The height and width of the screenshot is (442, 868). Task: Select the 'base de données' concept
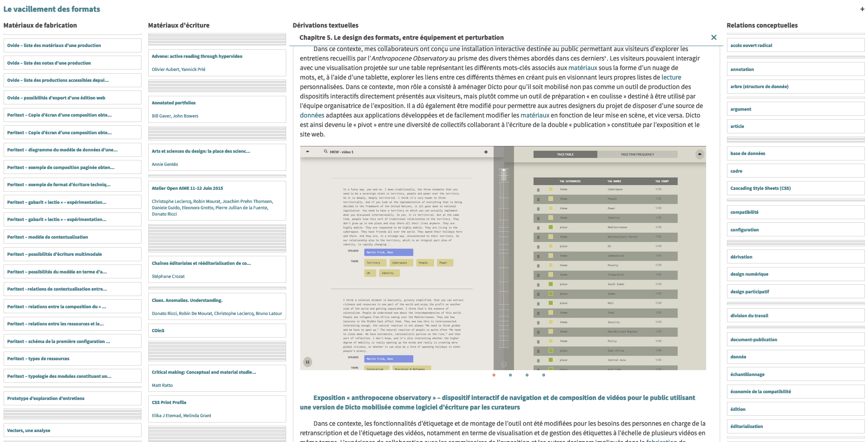click(x=796, y=153)
